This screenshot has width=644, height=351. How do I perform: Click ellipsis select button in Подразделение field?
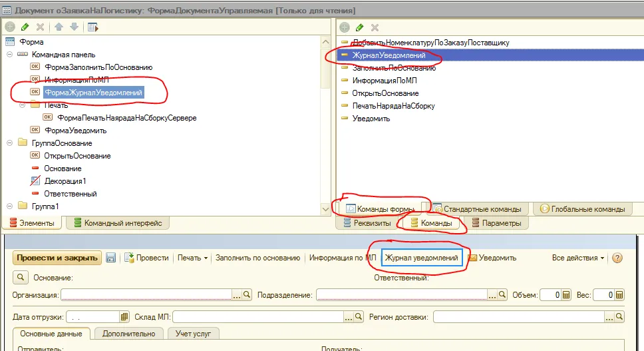coord(492,295)
